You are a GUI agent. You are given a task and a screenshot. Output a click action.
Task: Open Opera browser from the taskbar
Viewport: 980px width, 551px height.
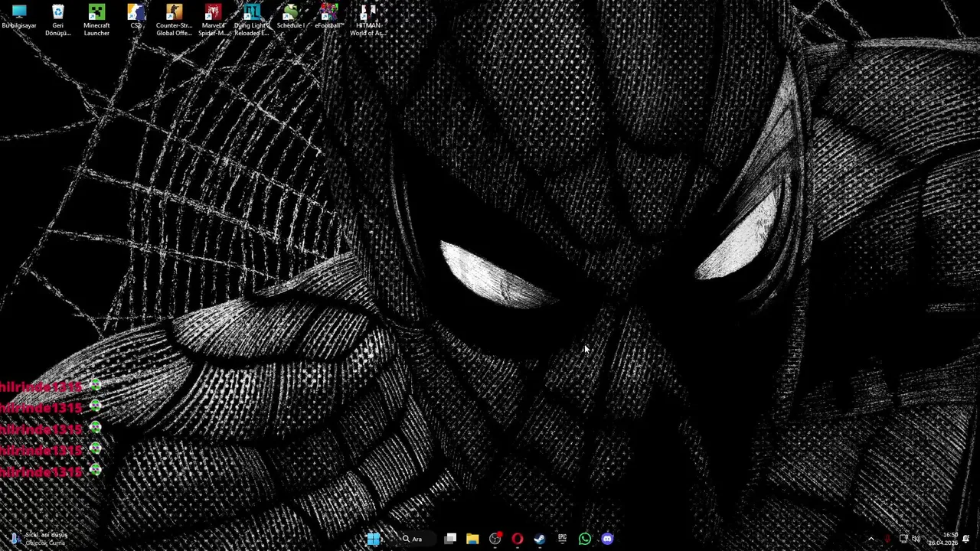tap(518, 539)
